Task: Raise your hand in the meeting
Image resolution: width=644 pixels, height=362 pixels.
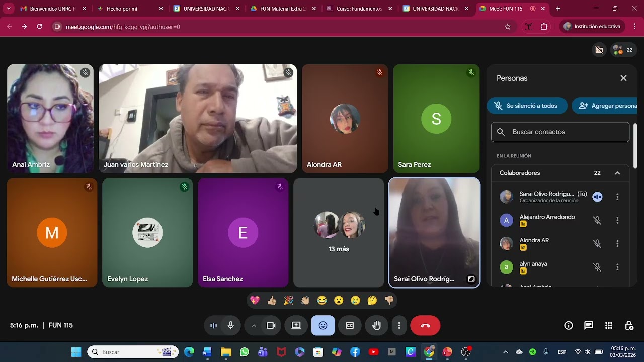Action: tap(376, 325)
